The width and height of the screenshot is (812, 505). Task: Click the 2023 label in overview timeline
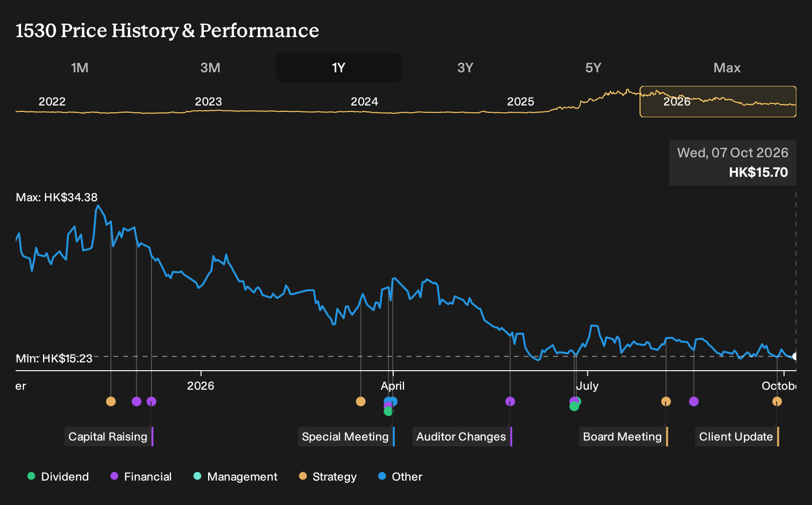point(209,102)
